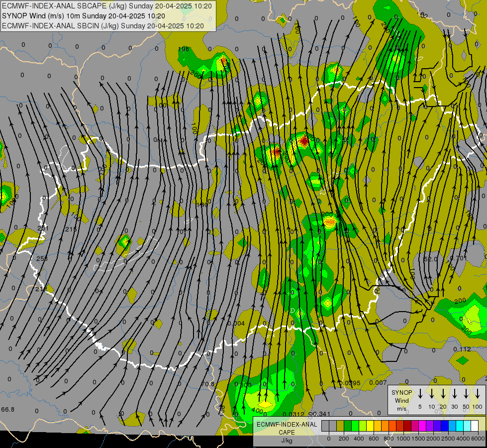Screen dimensions: 487x448
Task: Click the 0.007 value on the map
Action: (x=378, y=383)
